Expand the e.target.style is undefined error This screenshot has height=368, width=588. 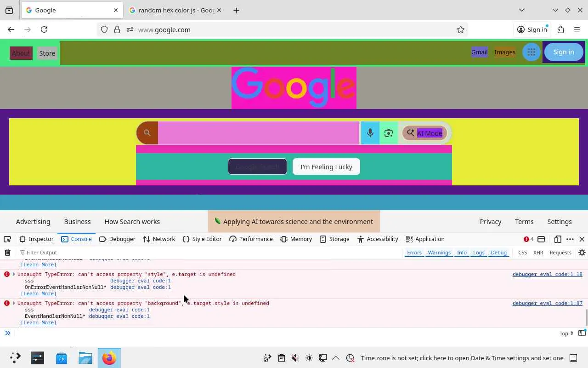coord(14,303)
